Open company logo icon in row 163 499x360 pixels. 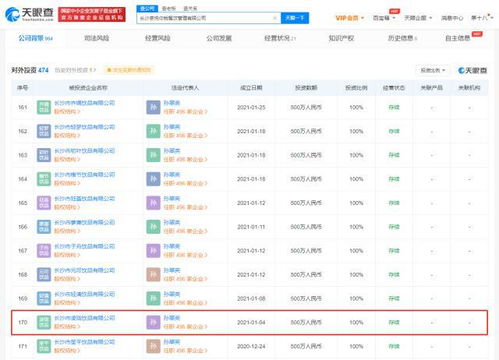click(x=44, y=155)
